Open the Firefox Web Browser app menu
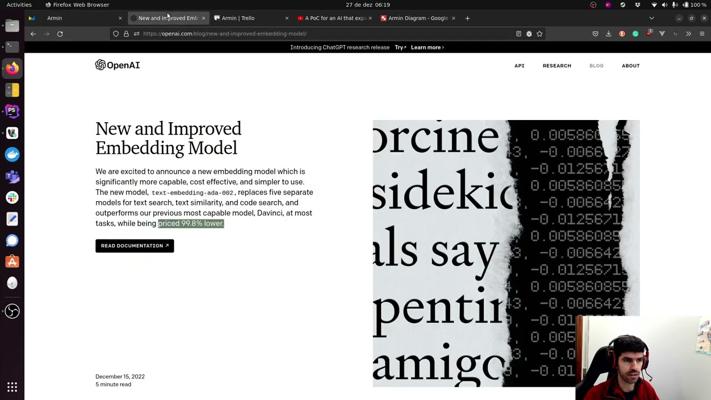This screenshot has width=711, height=400. pyautogui.click(x=77, y=5)
